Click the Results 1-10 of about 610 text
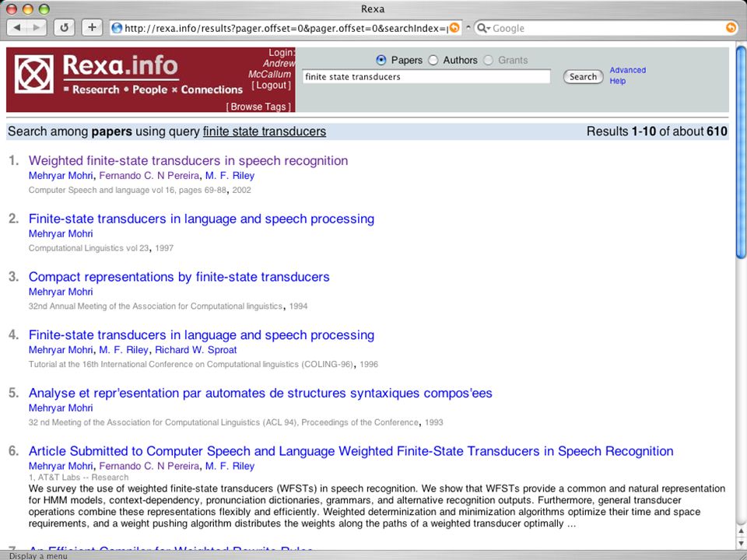Viewport: 747px width, 560px height. pyautogui.click(x=657, y=131)
